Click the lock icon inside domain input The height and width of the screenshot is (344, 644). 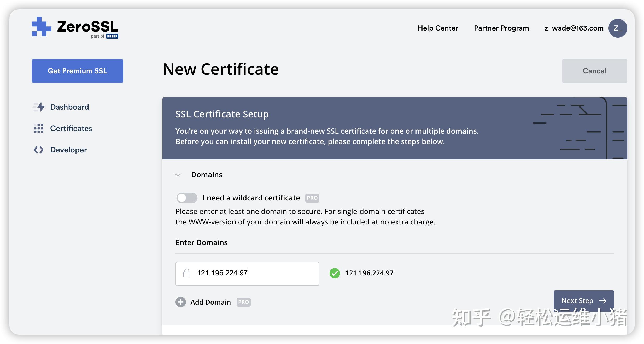pos(186,273)
